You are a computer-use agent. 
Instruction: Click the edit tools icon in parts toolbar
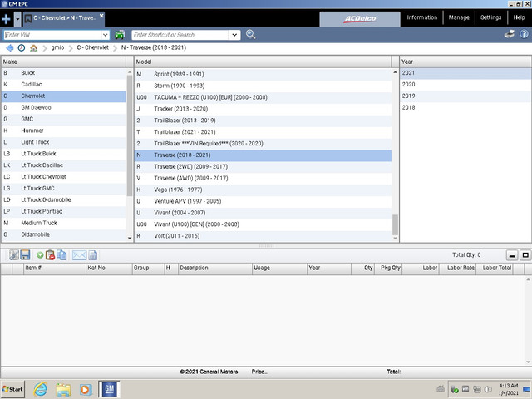click(x=14, y=255)
